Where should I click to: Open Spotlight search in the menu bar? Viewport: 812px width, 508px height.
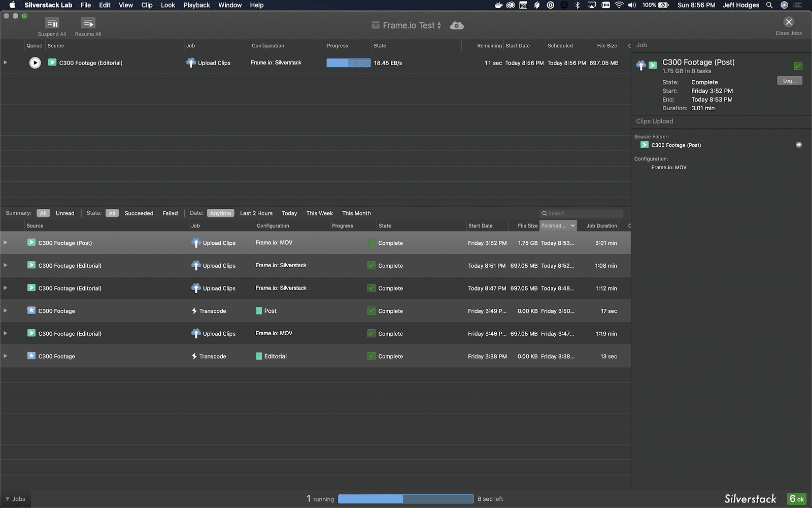tap(769, 5)
